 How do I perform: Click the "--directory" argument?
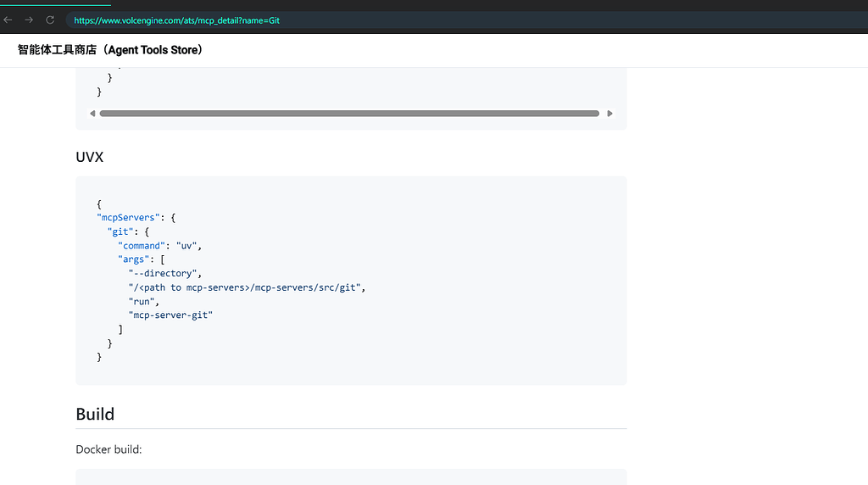[163, 274]
